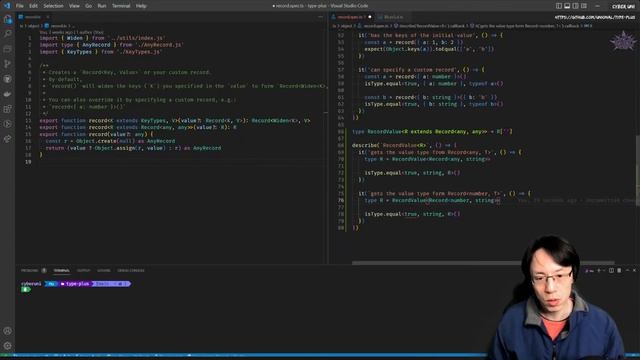
Task: Toggle bottom panel layout icon
Action: click(x=567, y=6)
